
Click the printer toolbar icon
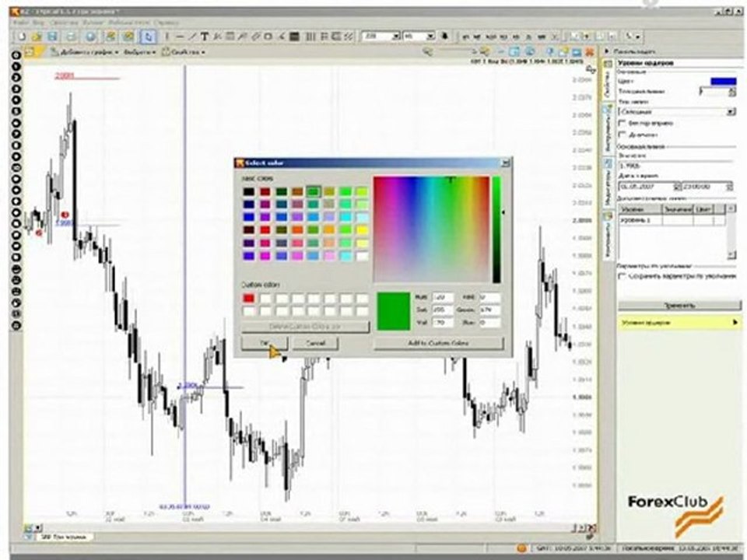[x=71, y=37]
